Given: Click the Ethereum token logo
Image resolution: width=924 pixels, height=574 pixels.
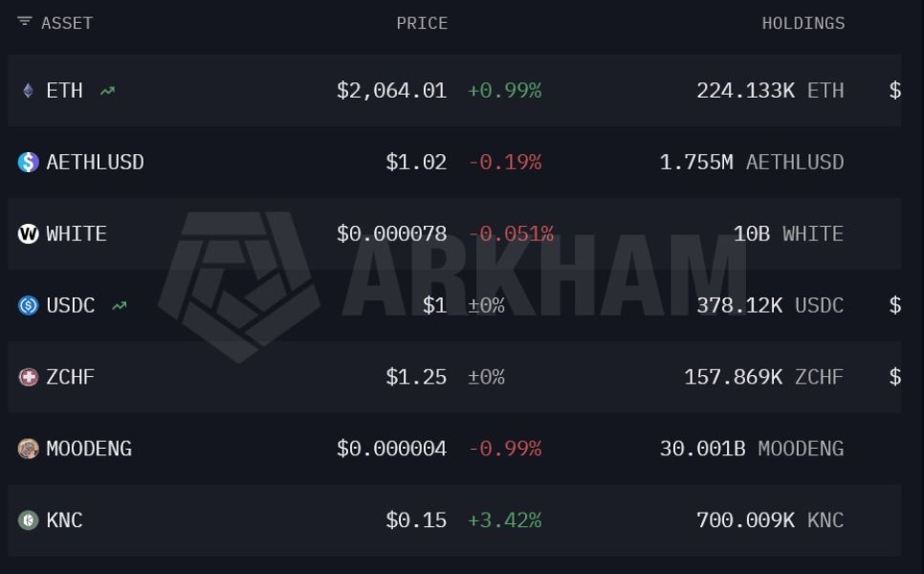Looking at the screenshot, I should (27, 90).
